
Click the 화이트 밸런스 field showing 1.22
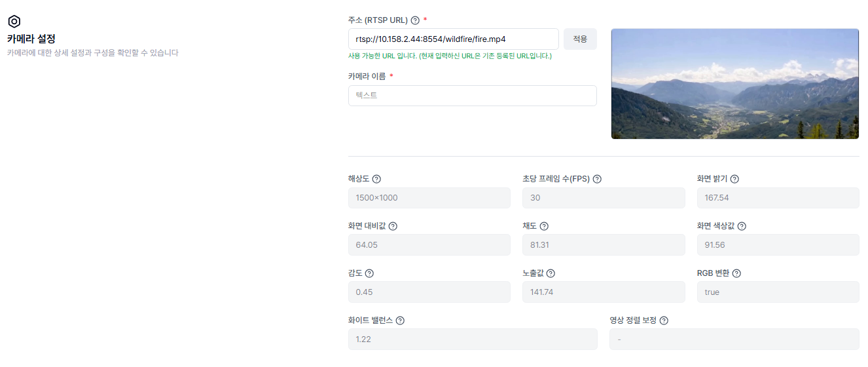pos(472,339)
